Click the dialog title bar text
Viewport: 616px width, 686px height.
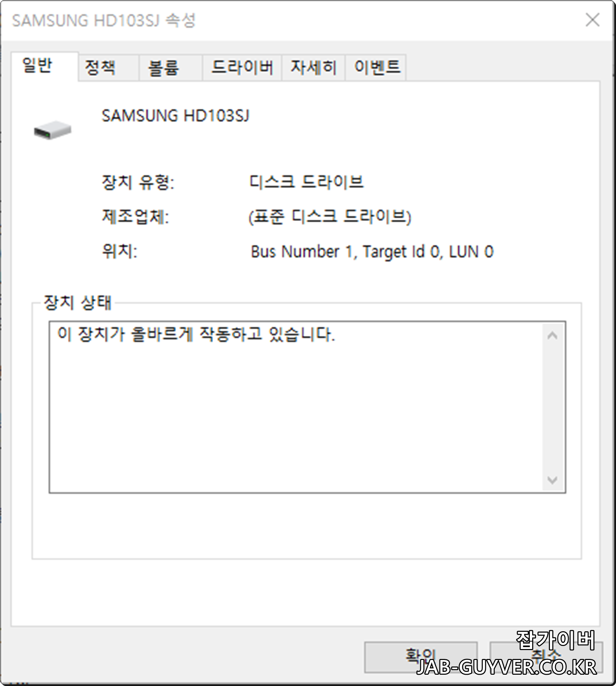coord(104,21)
